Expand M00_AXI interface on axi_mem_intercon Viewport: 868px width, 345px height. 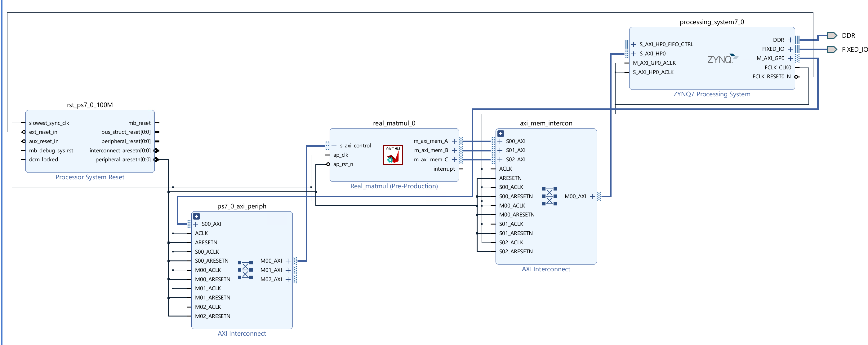tap(592, 197)
